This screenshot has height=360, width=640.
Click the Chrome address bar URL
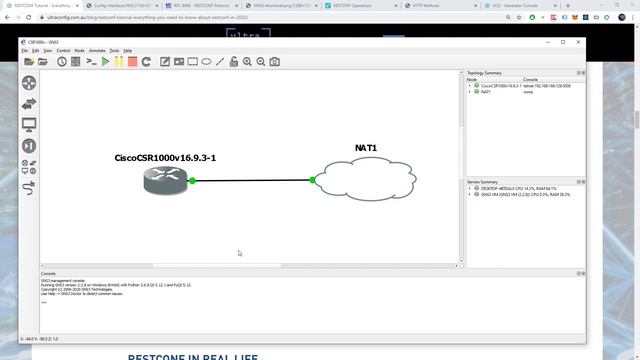click(147, 18)
